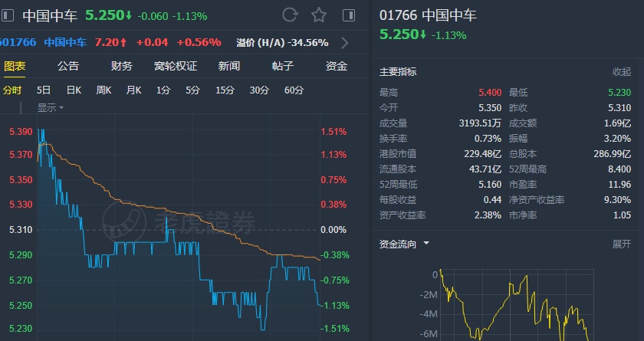
Task: Go to the 新闻 tab
Action: [x=228, y=66]
